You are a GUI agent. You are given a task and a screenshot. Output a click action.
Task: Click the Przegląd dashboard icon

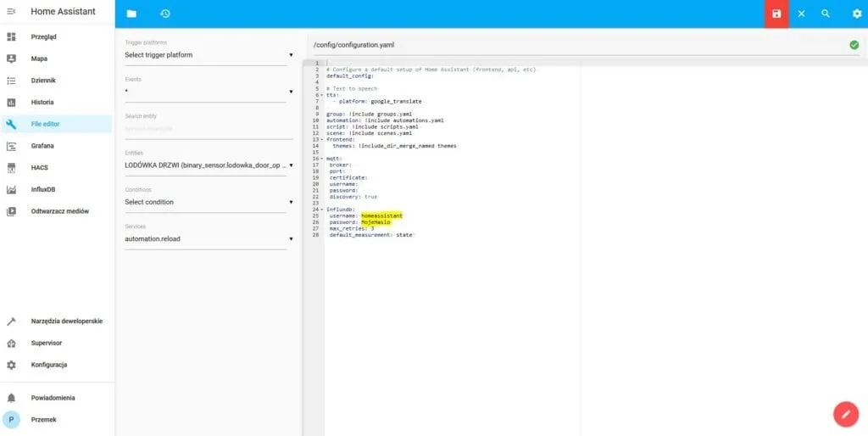(11, 37)
